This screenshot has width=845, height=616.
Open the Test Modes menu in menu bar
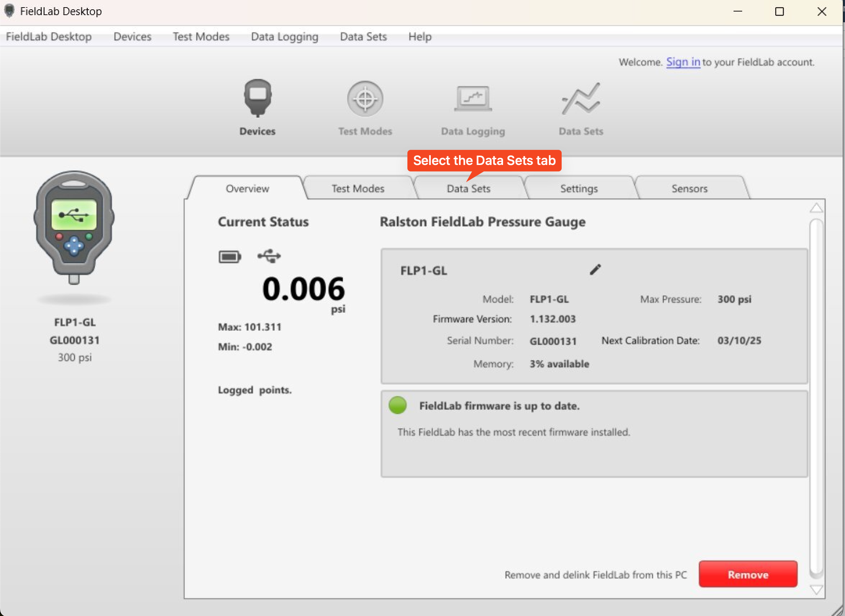pyautogui.click(x=201, y=37)
